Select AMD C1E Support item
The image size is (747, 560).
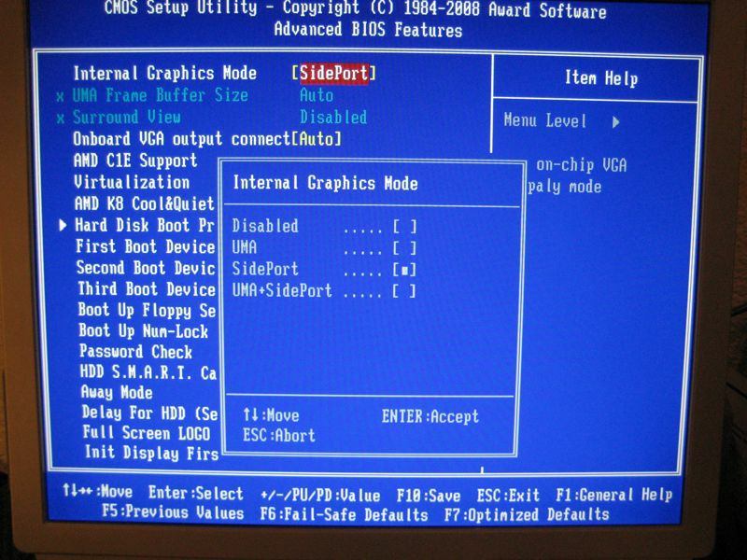click(x=135, y=161)
